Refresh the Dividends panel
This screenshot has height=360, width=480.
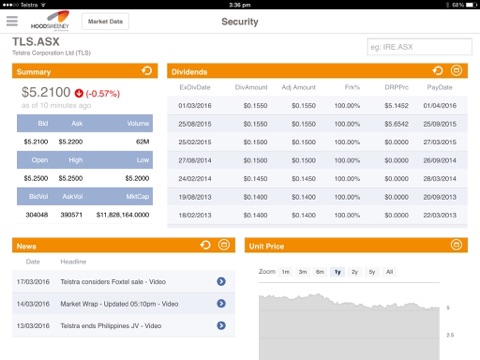438,71
